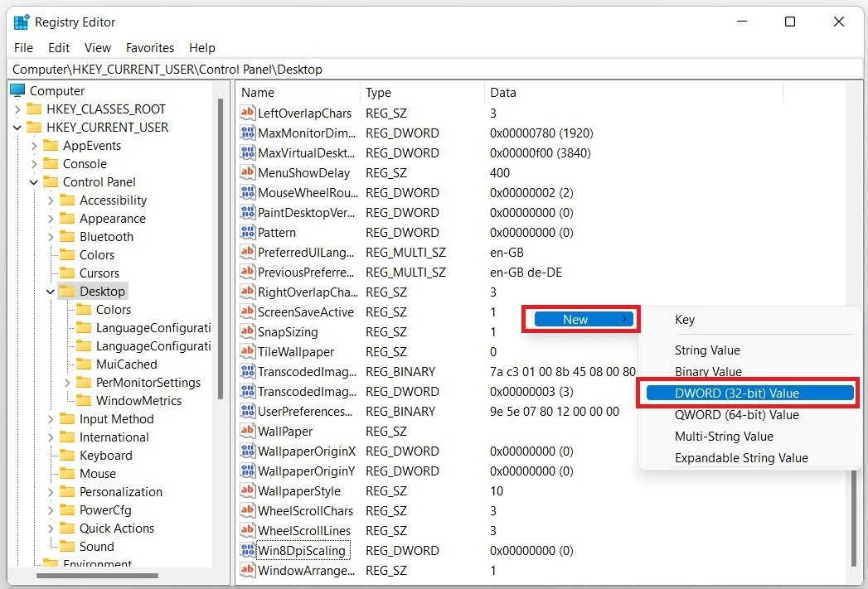The image size is (868, 589).
Task: Click the Win8DpiScaling DWORD icon
Action: [247, 550]
